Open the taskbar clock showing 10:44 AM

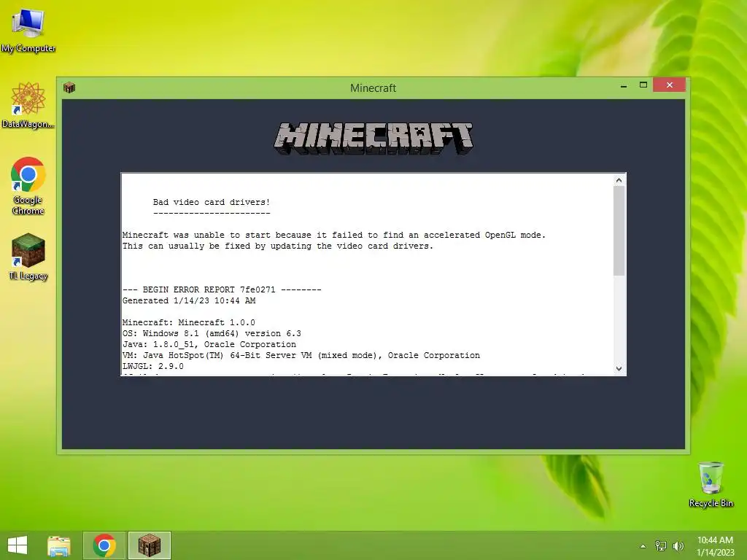click(x=715, y=545)
